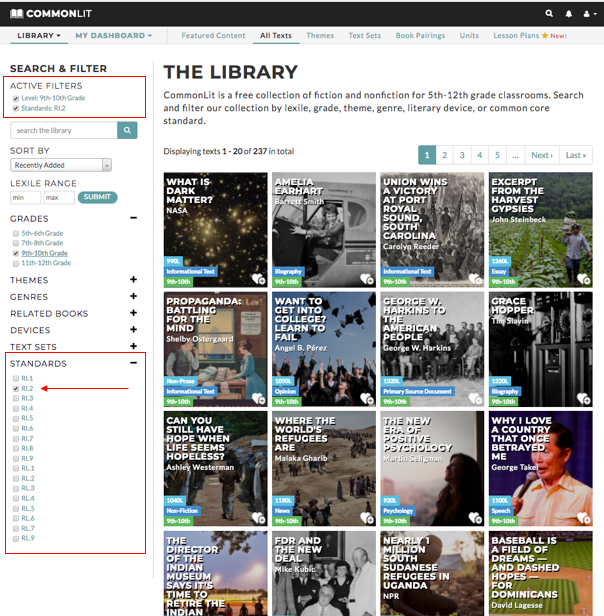
Task: Favorite Can You Still Have Hope text
Action: click(x=259, y=518)
